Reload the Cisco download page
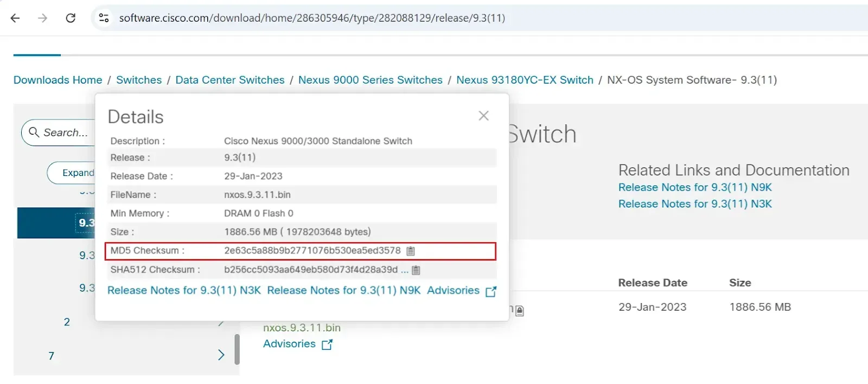Screen dimensions: 868x384 pyautogui.click(x=71, y=18)
